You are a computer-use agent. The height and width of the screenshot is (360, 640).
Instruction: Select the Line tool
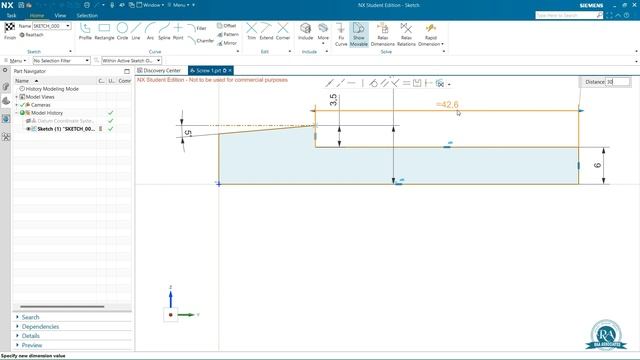136,31
